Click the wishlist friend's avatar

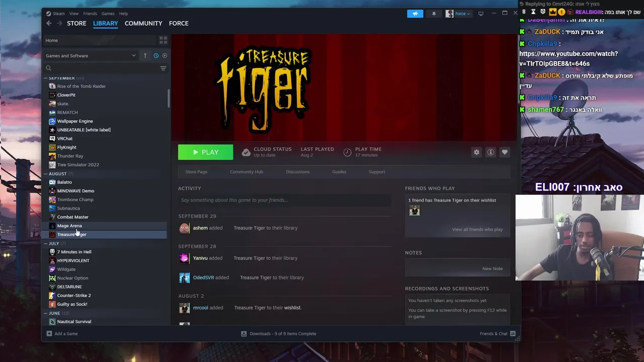[x=414, y=211]
